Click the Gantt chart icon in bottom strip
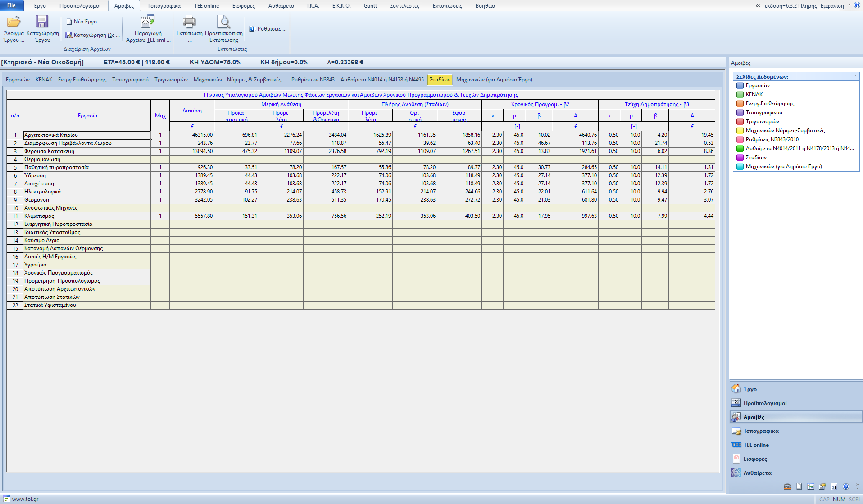Image resolution: width=863 pixels, height=504 pixels. tap(811, 486)
